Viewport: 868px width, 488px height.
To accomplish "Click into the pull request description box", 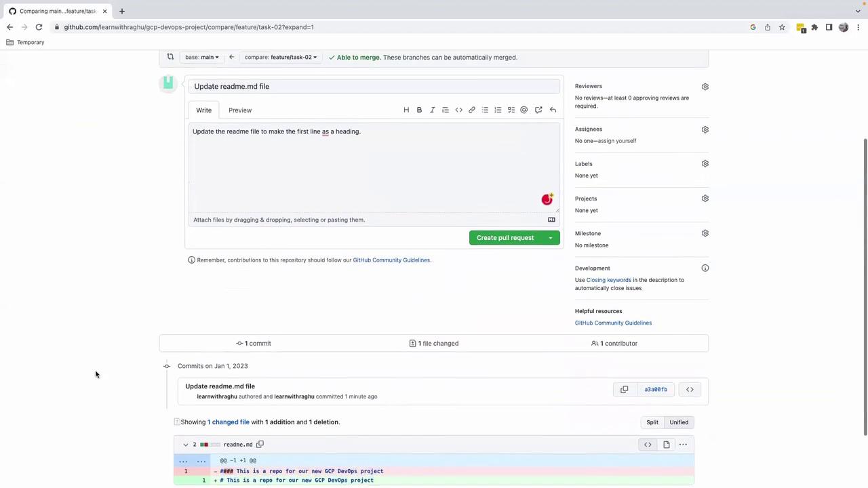I will click(x=375, y=168).
